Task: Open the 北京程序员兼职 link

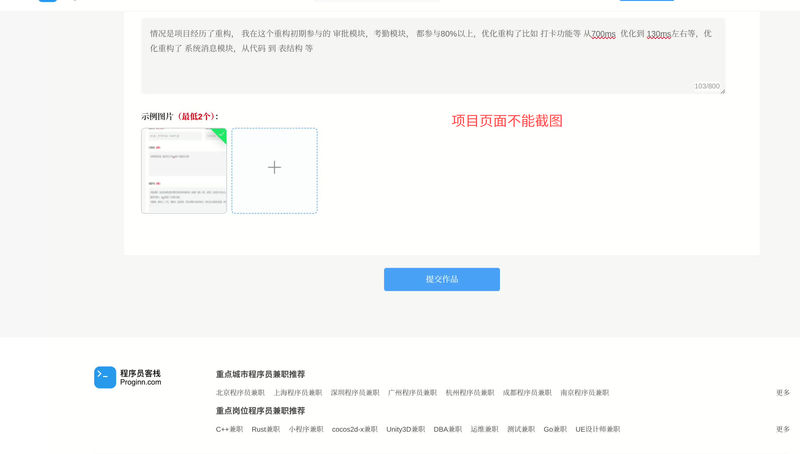Action: (240, 393)
